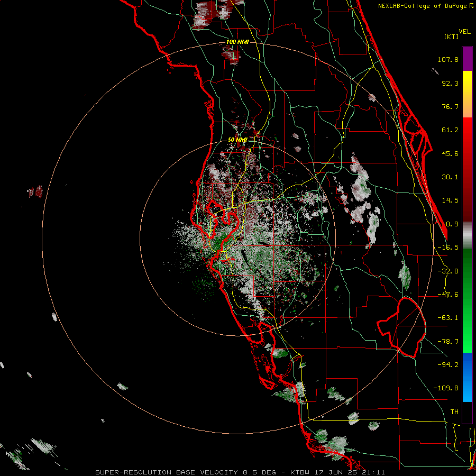Pick the blue segment of color bar
This screenshot has height=476, width=476.
pyautogui.click(x=467, y=377)
